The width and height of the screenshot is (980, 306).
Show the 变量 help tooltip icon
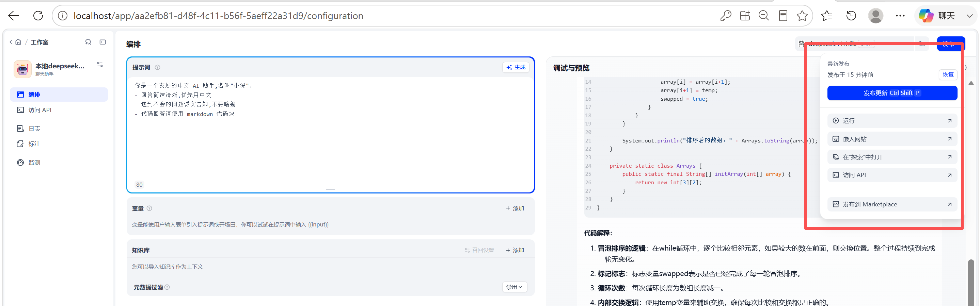tap(149, 208)
